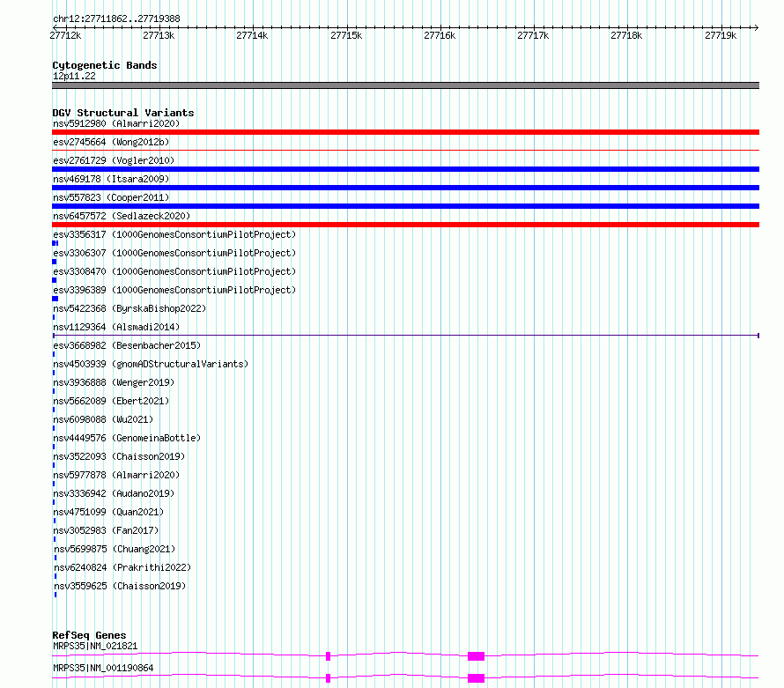Image resolution: width=784 pixels, height=688 pixels.
Task: Click nsv5422368 (ByrskaBishop2022) label
Action: (129, 308)
